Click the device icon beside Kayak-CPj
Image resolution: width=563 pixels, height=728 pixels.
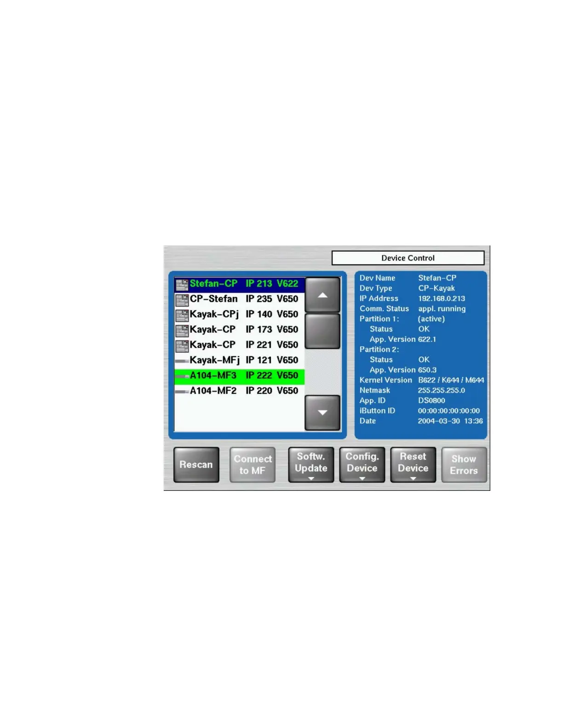click(182, 315)
